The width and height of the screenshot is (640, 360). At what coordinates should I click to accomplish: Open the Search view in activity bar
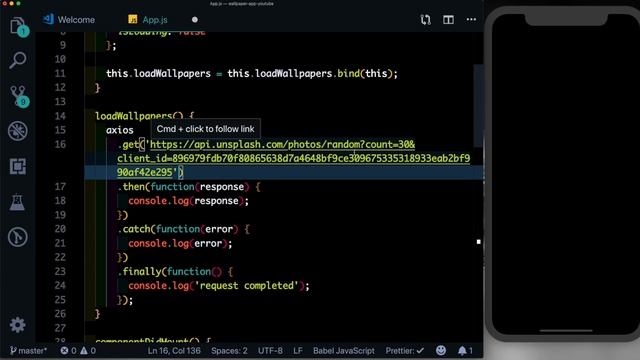[x=18, y=60]
